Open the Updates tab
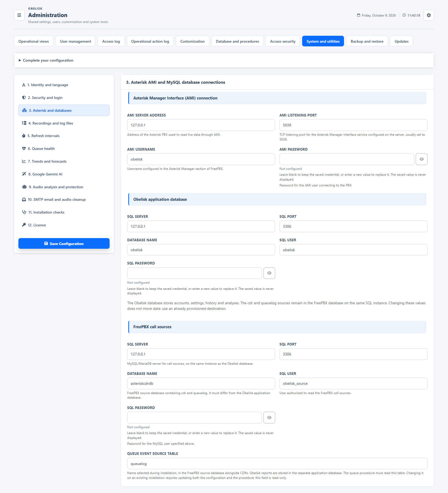 401,41
